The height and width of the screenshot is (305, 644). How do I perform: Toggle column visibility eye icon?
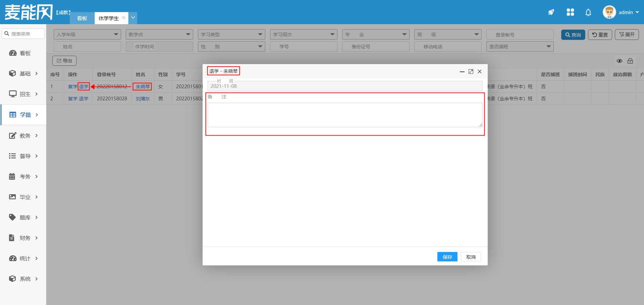coord(620,61)
